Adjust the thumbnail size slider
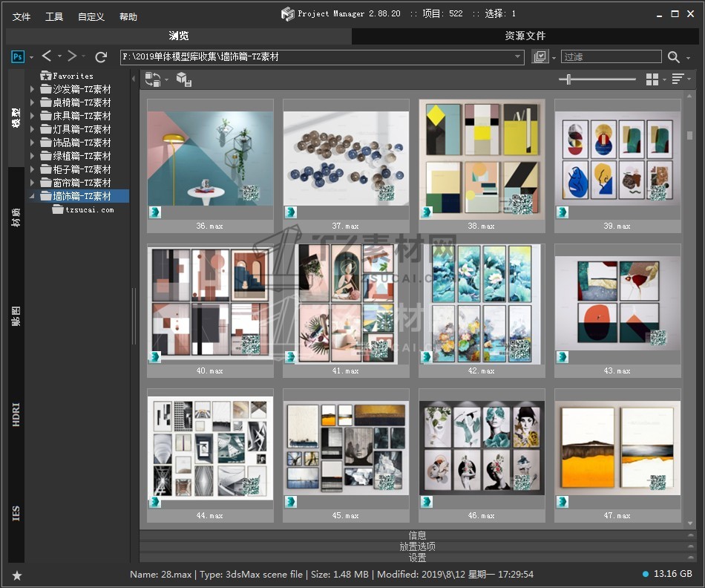This screenshot has width=705, height=588. tap(569, 79)
